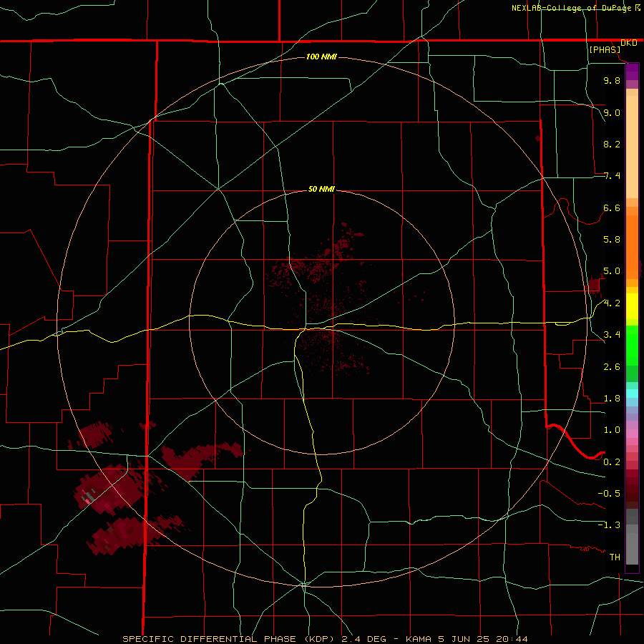Image resolution: width=644 pixels, height=644 pixels.
Task: Click the 6.6 legend value
Action: tap(612, 208)
